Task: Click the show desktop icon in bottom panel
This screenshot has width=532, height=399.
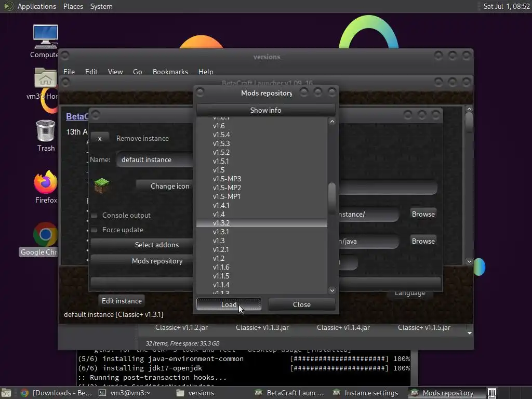Action: tap(6, 393)
